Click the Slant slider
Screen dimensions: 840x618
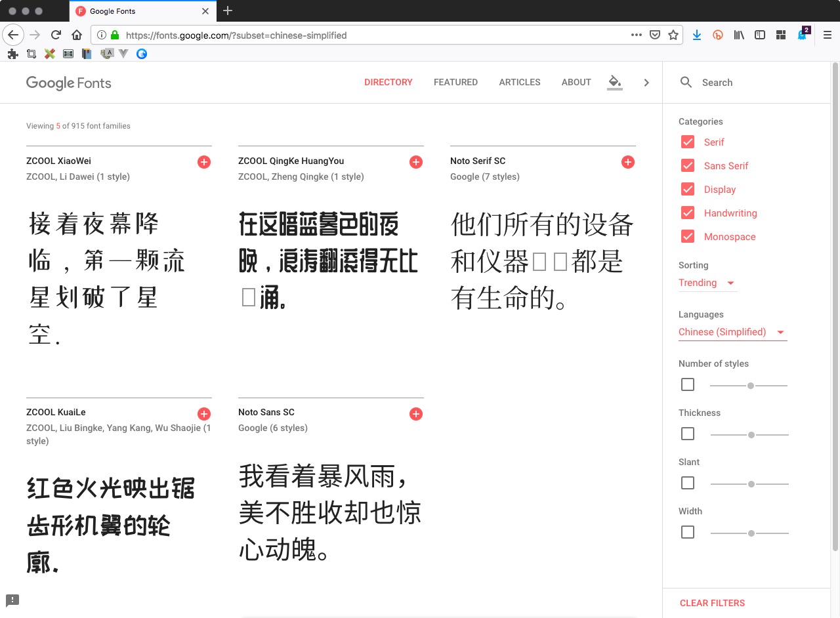click(749, 484)
